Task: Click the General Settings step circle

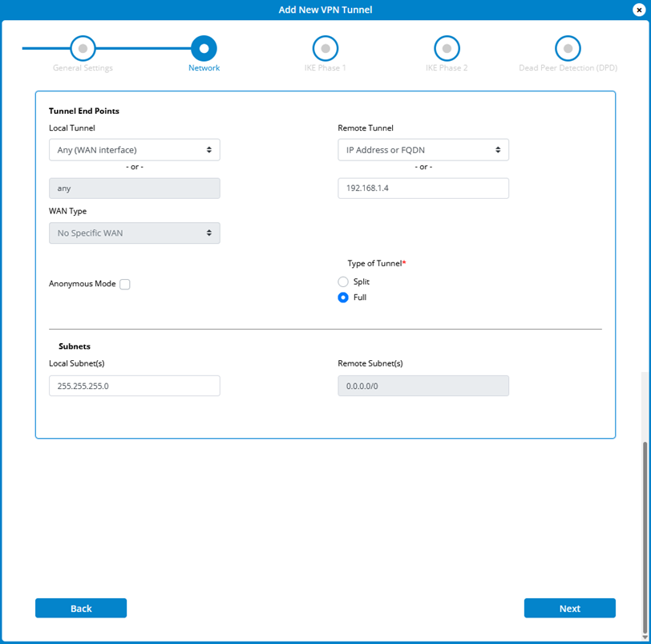Action: coord(83,48)
